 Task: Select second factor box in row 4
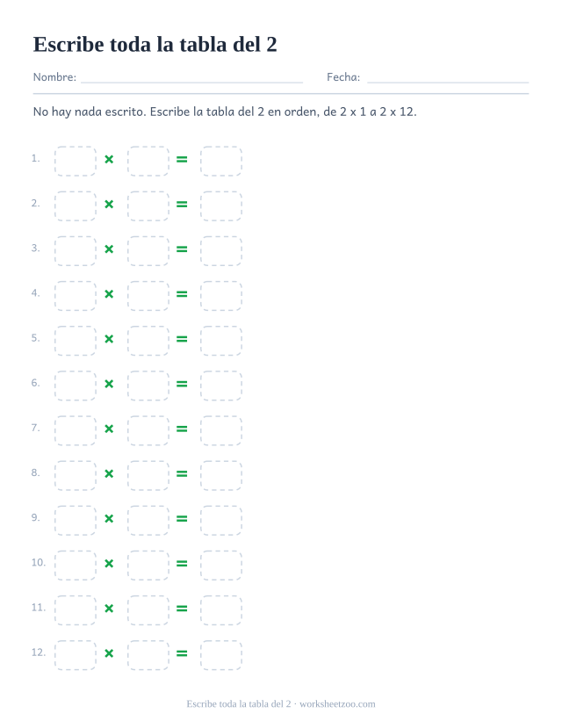point(148,296)
